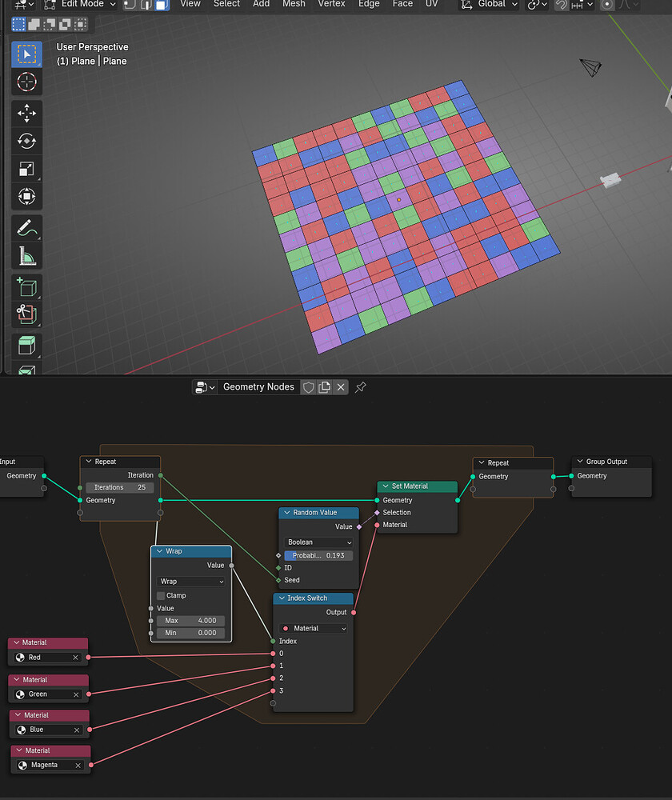Select the Scale tool
The image size is (672, 800).
26,169
